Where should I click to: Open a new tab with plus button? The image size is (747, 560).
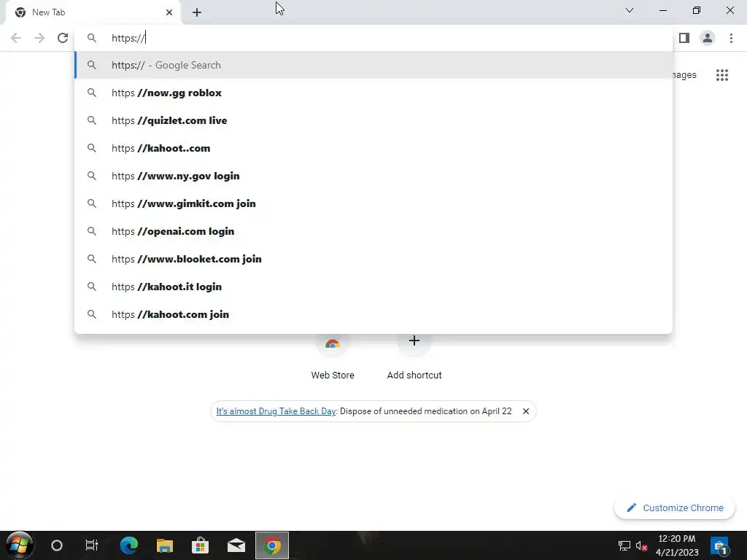coord(197,12)
